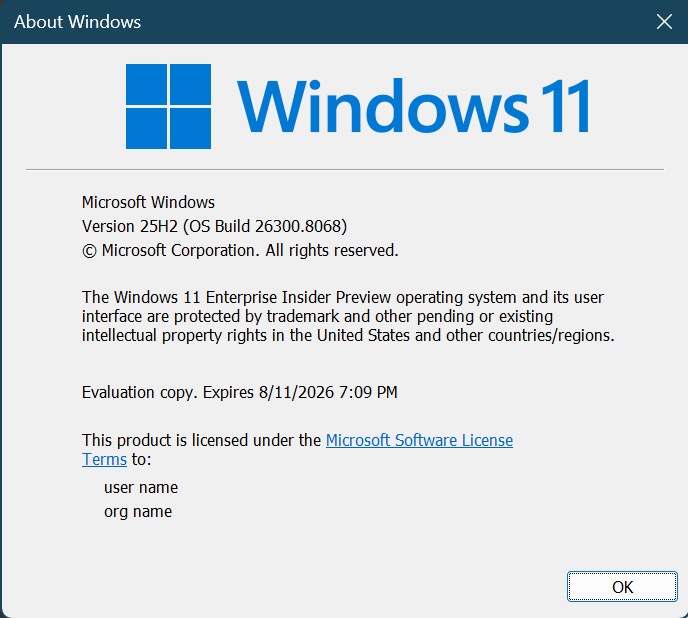Click the OK button

(622, 587)
